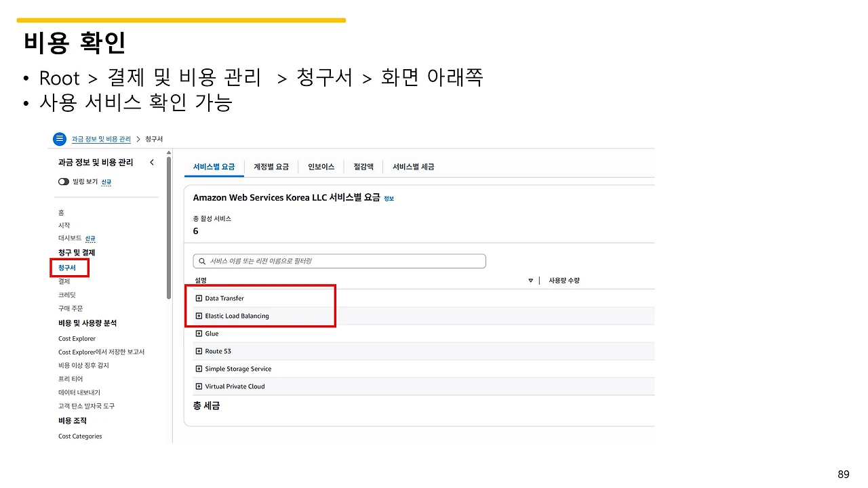Open the 과금 정보 및 비용 관리 breadcrumb link
This screenshot has height=488, width=868.
coord(102,139)
